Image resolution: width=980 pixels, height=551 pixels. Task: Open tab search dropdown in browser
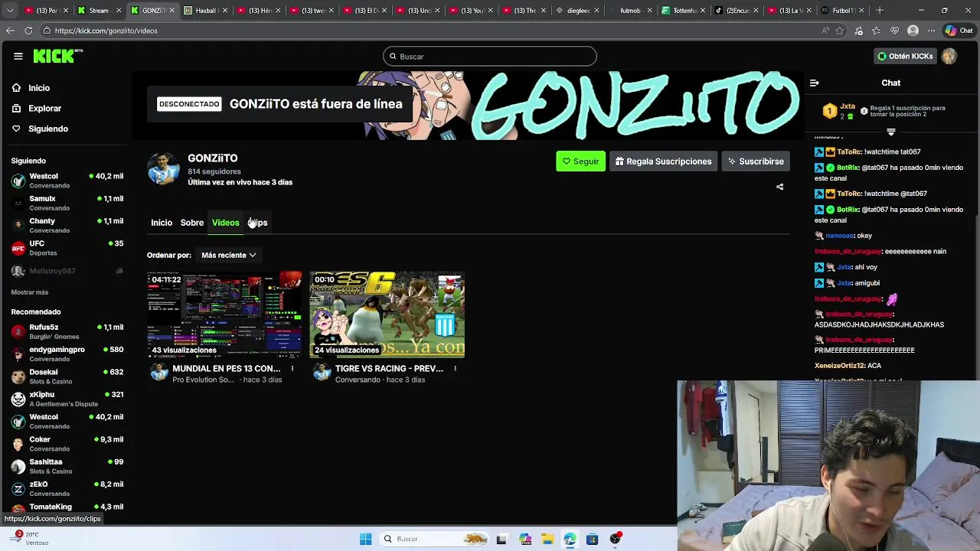click(x=11, y=11)
